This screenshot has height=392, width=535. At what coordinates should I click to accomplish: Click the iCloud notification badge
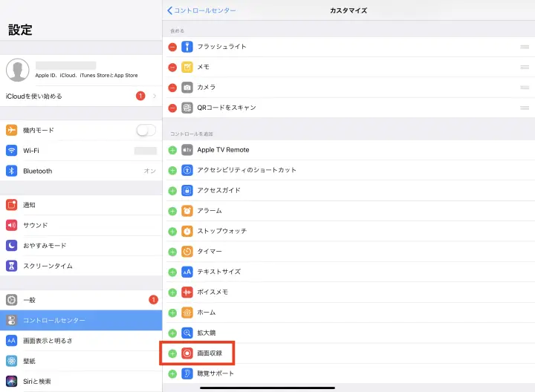coord(140,96)
